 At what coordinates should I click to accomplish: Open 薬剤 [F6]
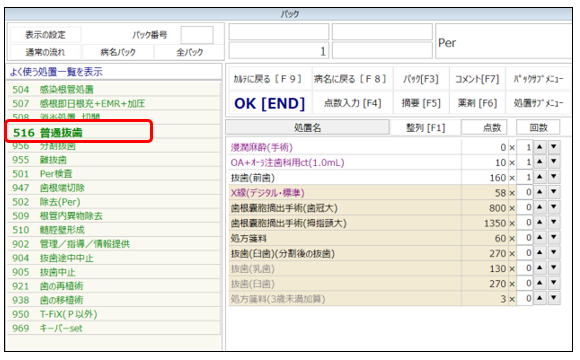477,103
